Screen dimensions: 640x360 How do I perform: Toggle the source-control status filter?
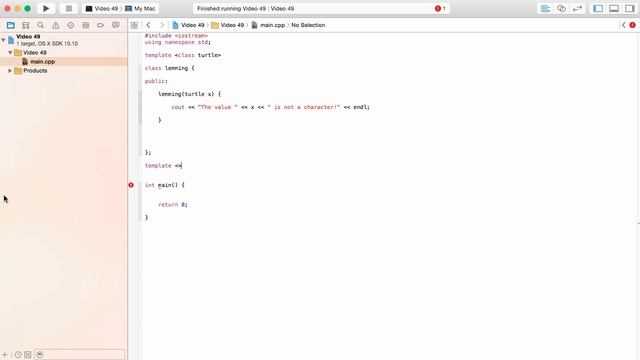27,355
